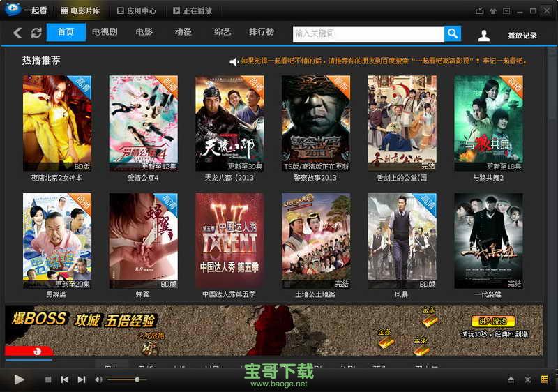Image resolution: width=558 pixels, height=392 pixels.
Task: Click the 进入游戏 button in banner
Action: 493,322
